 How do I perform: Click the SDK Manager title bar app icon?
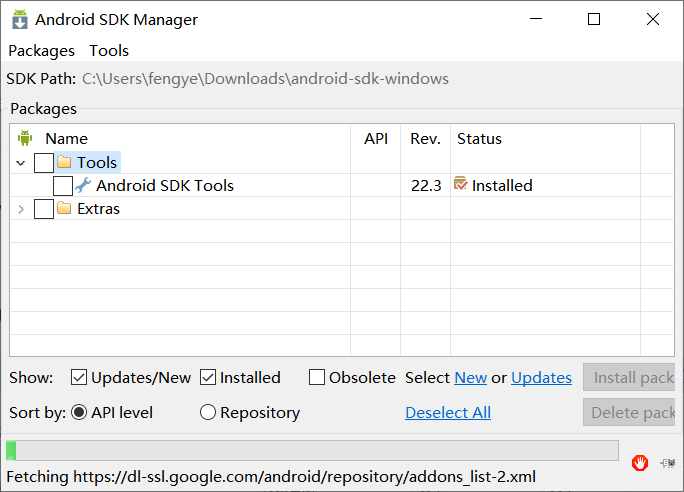point(18,20)
